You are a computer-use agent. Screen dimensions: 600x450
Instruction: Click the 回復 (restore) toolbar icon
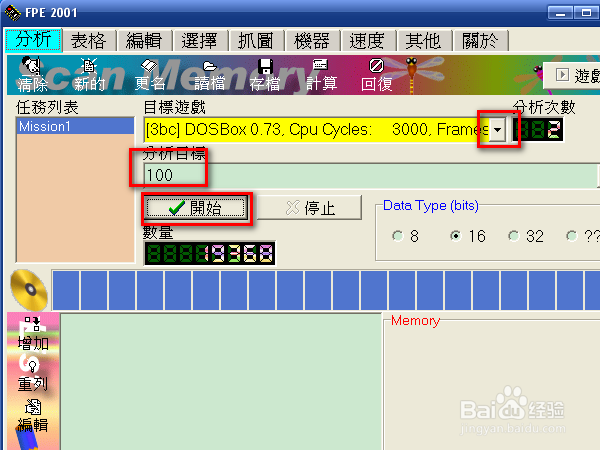[x=377, y=75]
